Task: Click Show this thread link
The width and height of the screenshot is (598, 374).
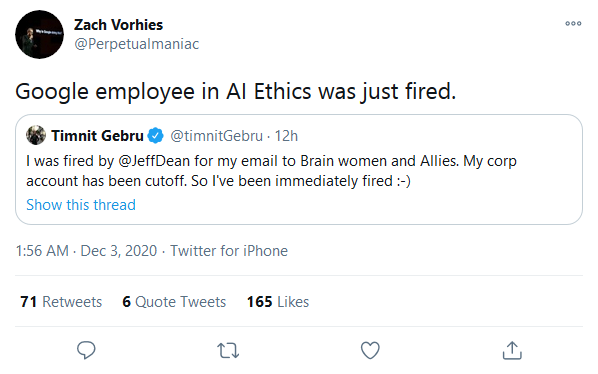Action: (x=81, y=205)
